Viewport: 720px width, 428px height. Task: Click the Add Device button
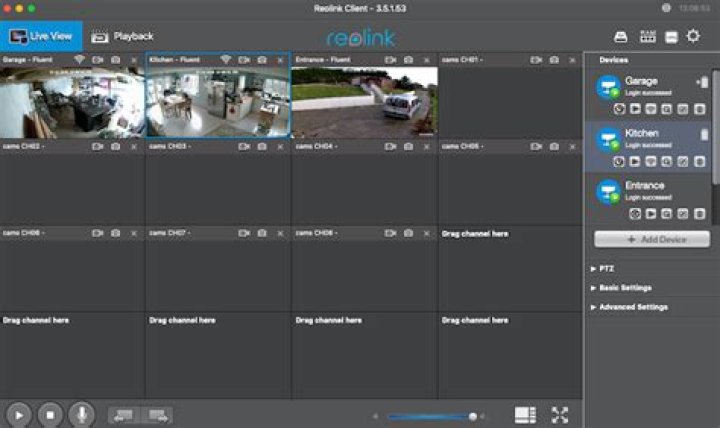[x=652, y=239]
